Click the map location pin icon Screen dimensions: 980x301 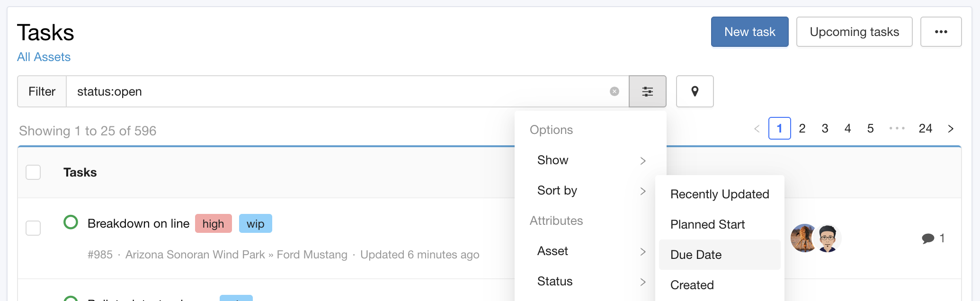695,91
